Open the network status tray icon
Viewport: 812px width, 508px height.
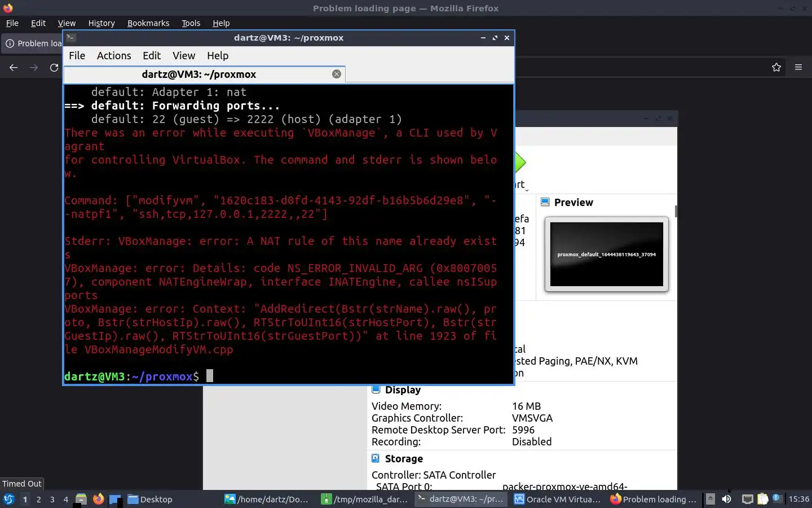747,499
